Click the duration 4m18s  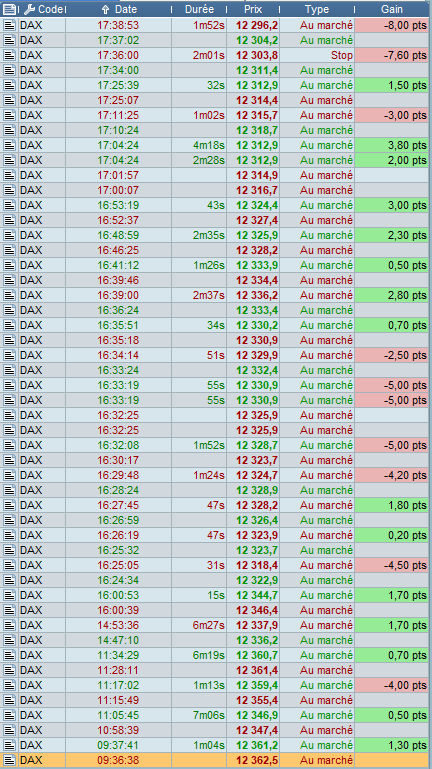(x=209, y=145)
